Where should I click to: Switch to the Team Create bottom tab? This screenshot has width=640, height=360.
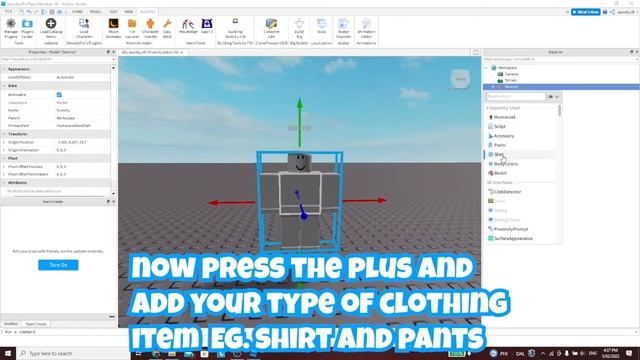pyautogui.click(x=36, y=324)
